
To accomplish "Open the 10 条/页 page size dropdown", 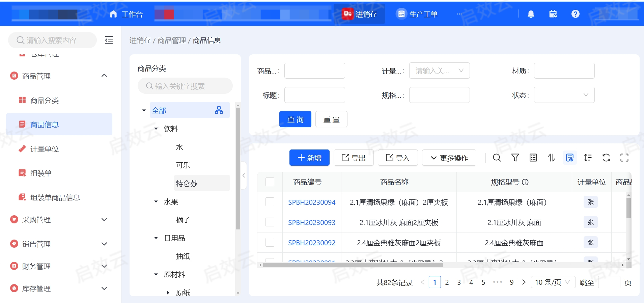I will (x=553, y=282).
